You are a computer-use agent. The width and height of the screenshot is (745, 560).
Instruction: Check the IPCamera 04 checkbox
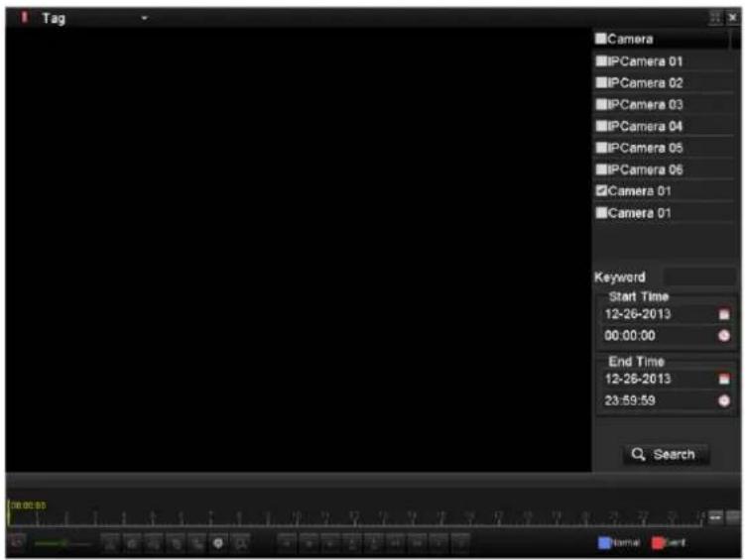[x=601, y=126]
